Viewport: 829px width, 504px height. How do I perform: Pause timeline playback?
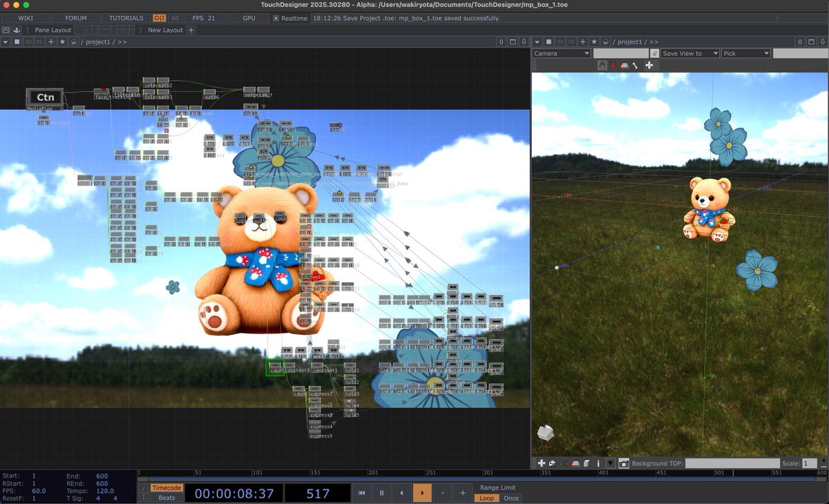[381, 493]
